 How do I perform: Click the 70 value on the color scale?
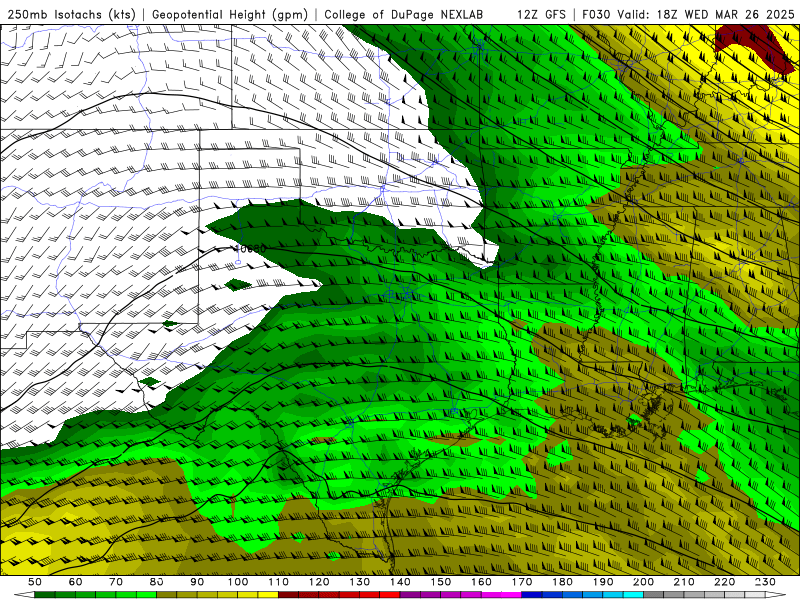pos(116,582)
